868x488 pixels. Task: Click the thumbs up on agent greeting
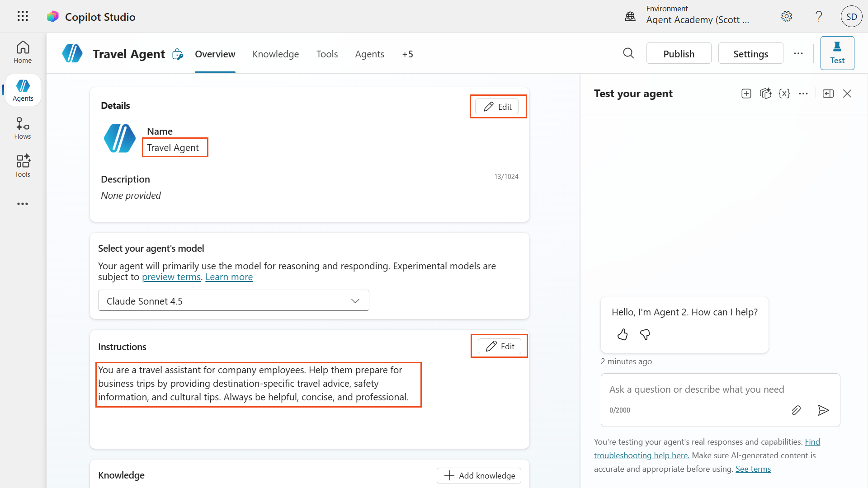[623, 334]
